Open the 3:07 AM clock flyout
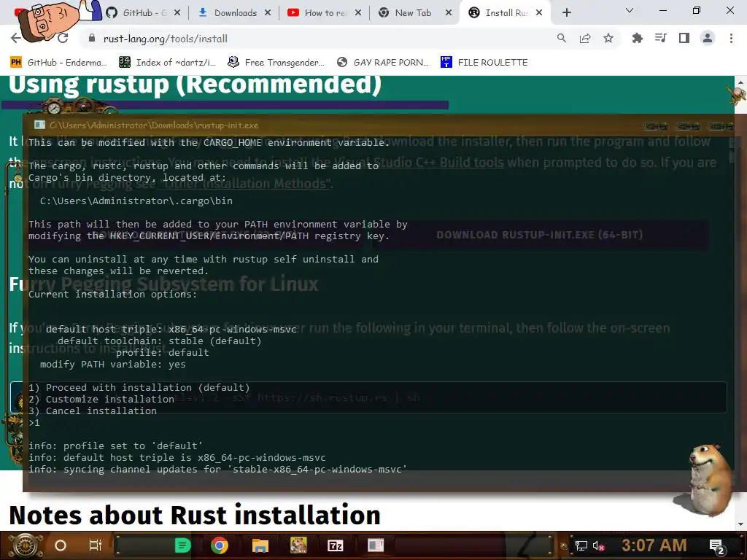Viewport: 747px width, 560px height. click(654, 545)
